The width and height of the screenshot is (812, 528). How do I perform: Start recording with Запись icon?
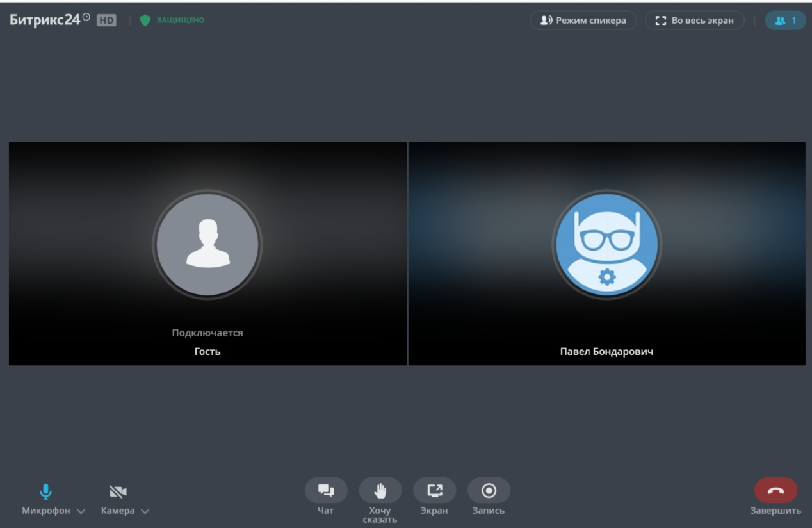pos(489,491)
